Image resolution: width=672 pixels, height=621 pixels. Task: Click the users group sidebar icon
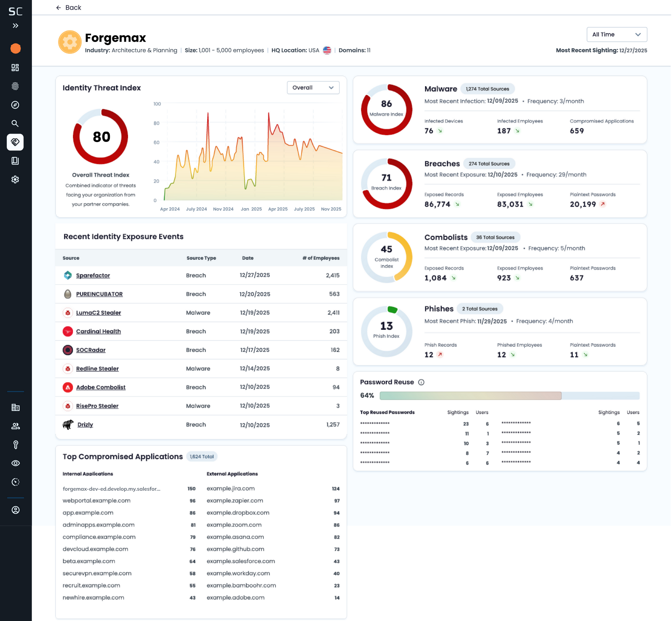pos(15,426)
